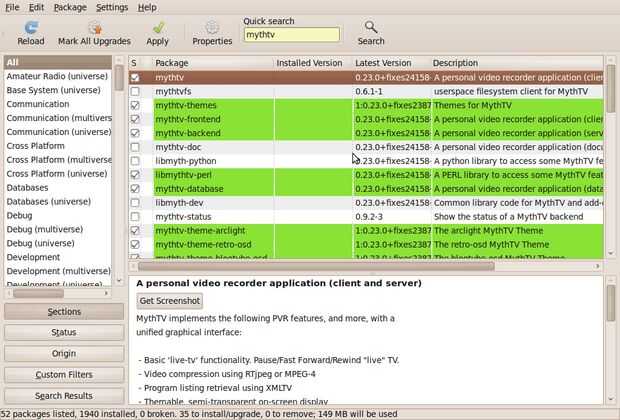620x420 pixels.
Task: Select the Development section
Action: 58,257
